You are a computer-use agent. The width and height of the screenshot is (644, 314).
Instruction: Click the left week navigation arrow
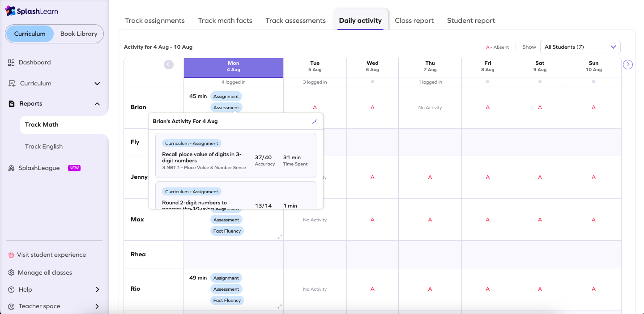(x=169, y=64)
